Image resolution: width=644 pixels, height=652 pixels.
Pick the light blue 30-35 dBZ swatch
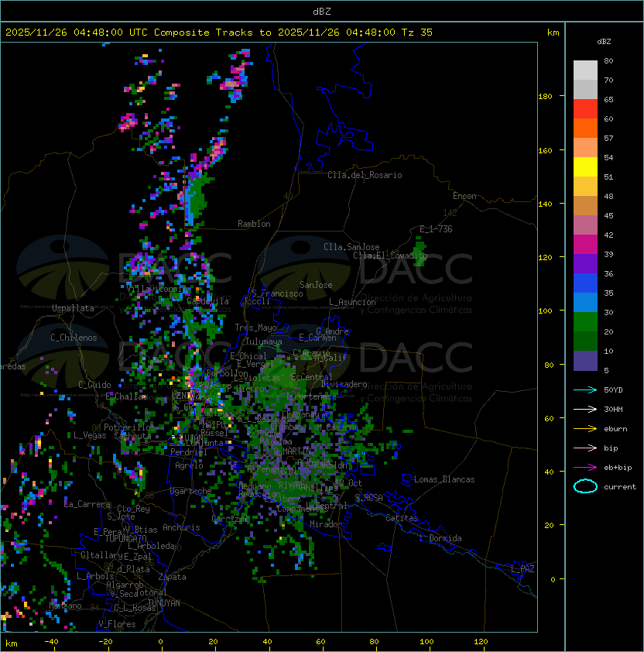point(585,302)
